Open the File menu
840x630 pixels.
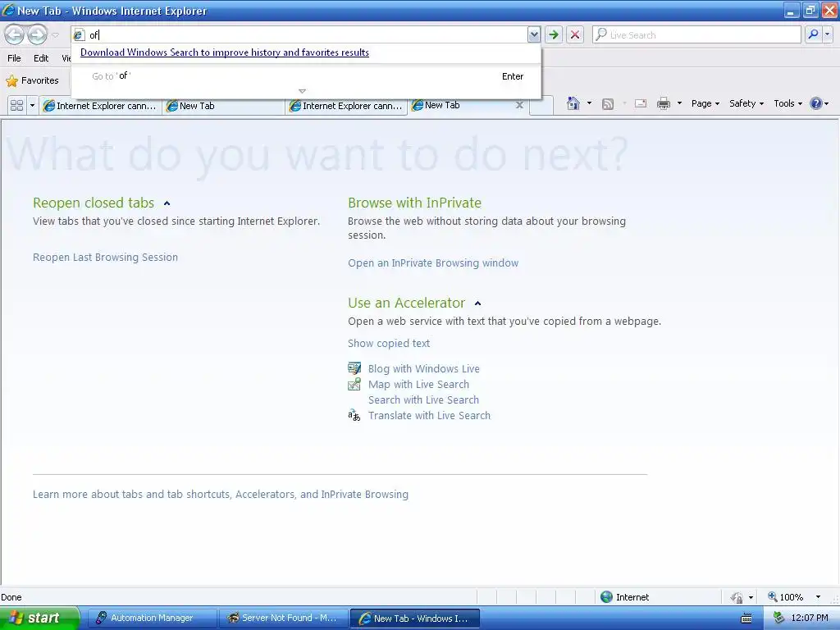point(14,58)
